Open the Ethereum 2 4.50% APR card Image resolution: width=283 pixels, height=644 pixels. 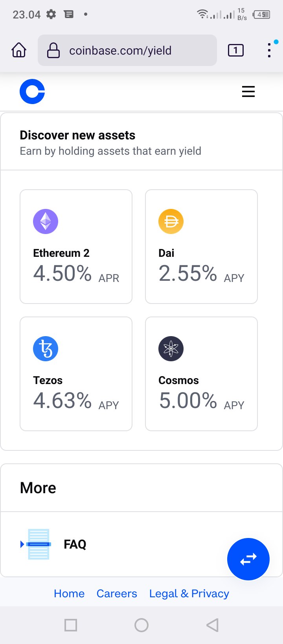coord(76,247)
